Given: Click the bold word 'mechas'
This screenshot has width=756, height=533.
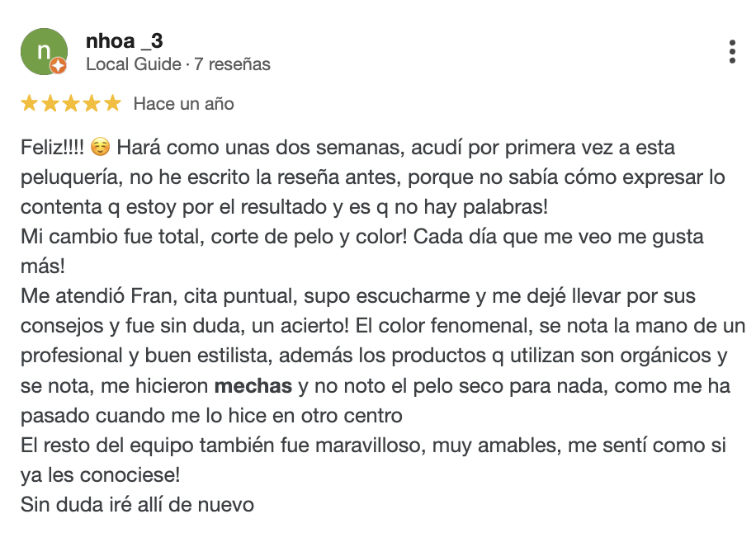Looking at the screenshot, I should [253, 385].
